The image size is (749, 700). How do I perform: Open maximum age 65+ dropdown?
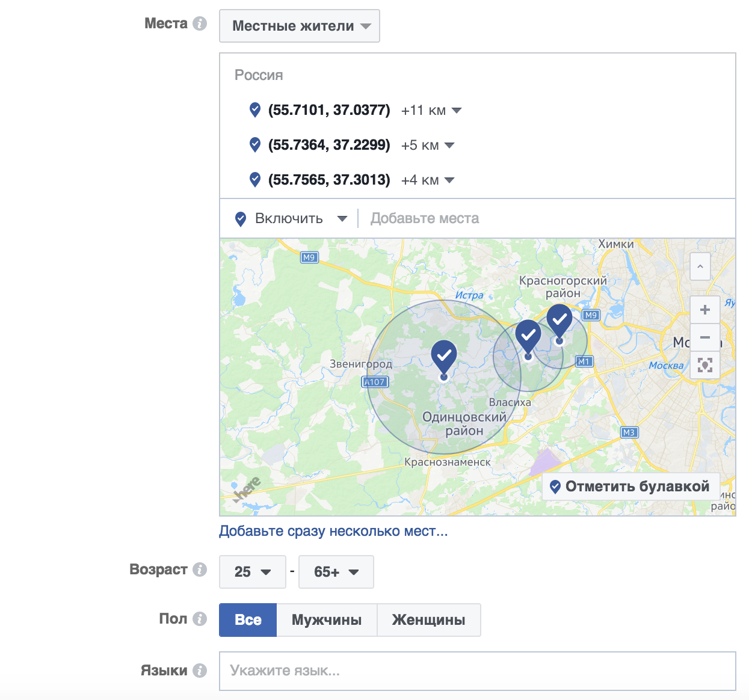336,572
